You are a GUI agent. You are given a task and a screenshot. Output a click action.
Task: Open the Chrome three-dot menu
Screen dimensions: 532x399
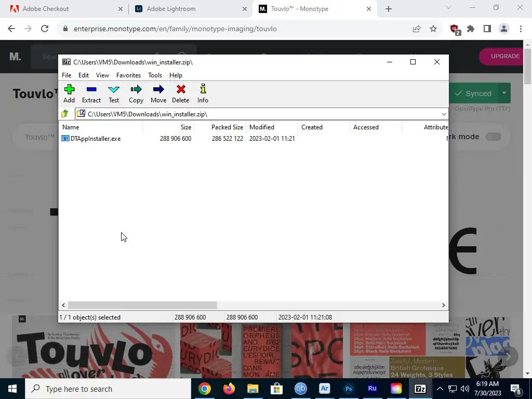coord(521,29)
